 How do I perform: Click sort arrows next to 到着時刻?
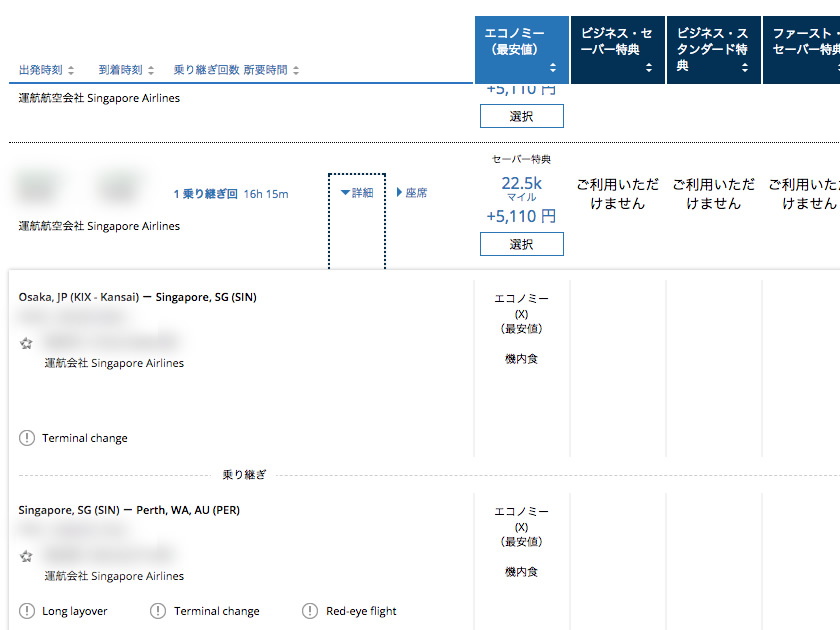[151, 70]
